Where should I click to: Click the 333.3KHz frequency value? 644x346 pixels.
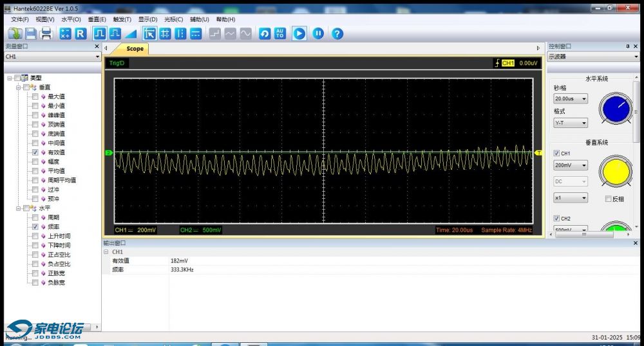[182, 269]
